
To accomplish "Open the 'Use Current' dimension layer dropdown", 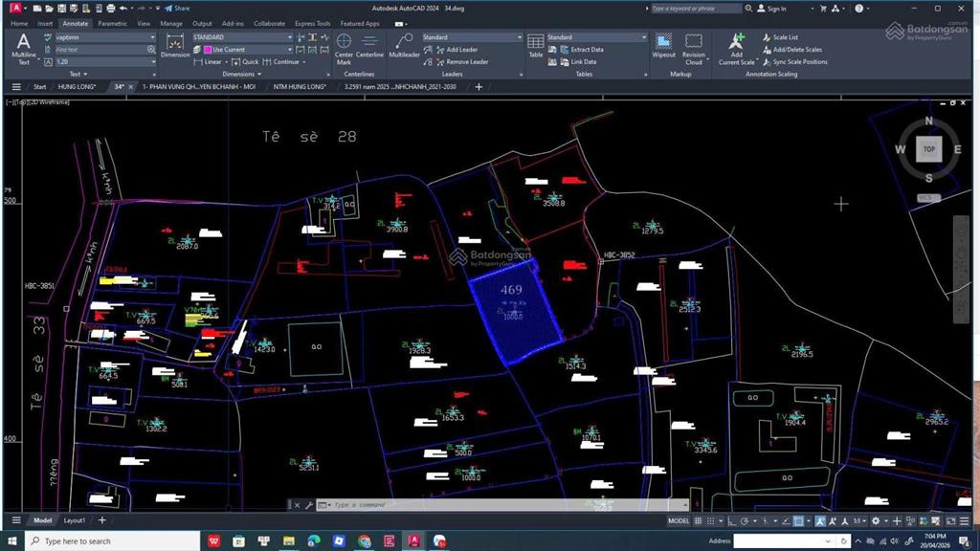I will pyautogui.click(x=248, y=50).
